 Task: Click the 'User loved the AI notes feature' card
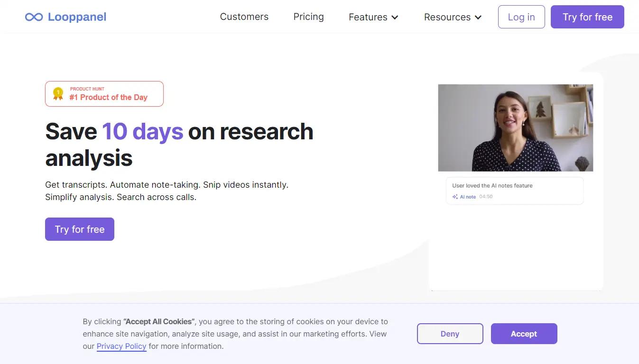click(515, 191)
